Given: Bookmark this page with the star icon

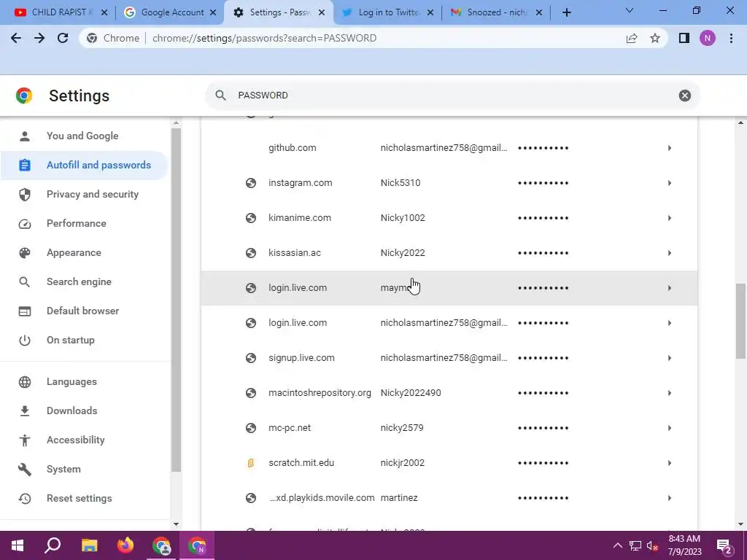Looking at the screenshot, I should [655, 38].
